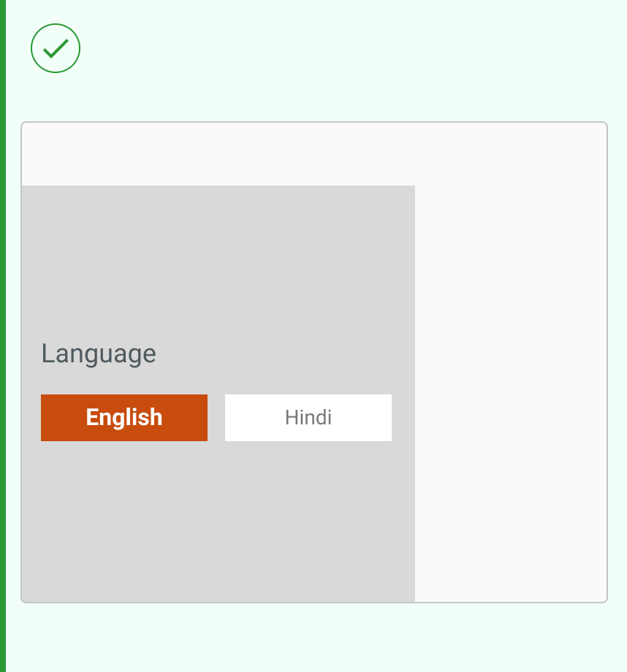Viewport: 627px width, 672px height.
Task: Click empty gray panel above Language label
Action: 218,256
